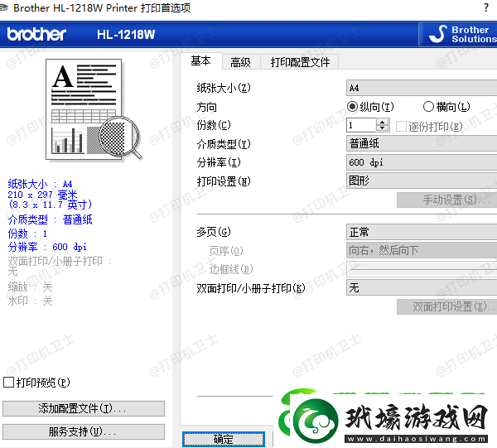
Task: Click the help question mark button
Action: (x=486, y=7)
